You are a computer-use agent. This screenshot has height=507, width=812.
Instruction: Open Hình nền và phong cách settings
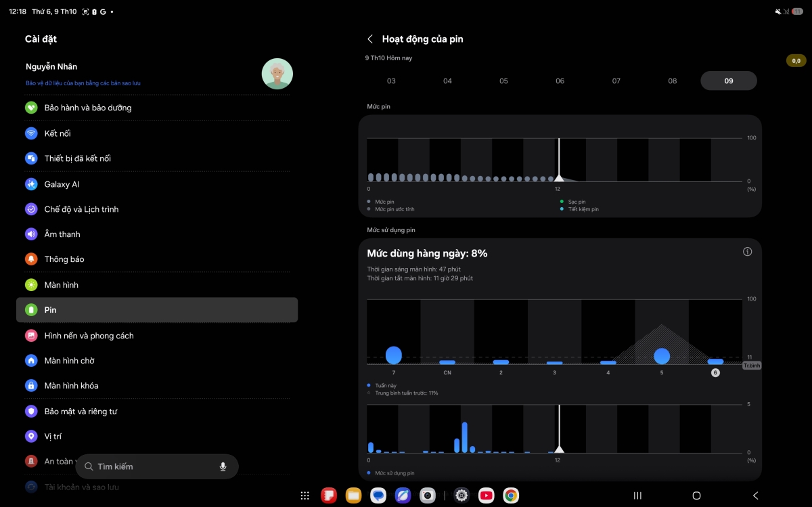(x=157, y=336)
